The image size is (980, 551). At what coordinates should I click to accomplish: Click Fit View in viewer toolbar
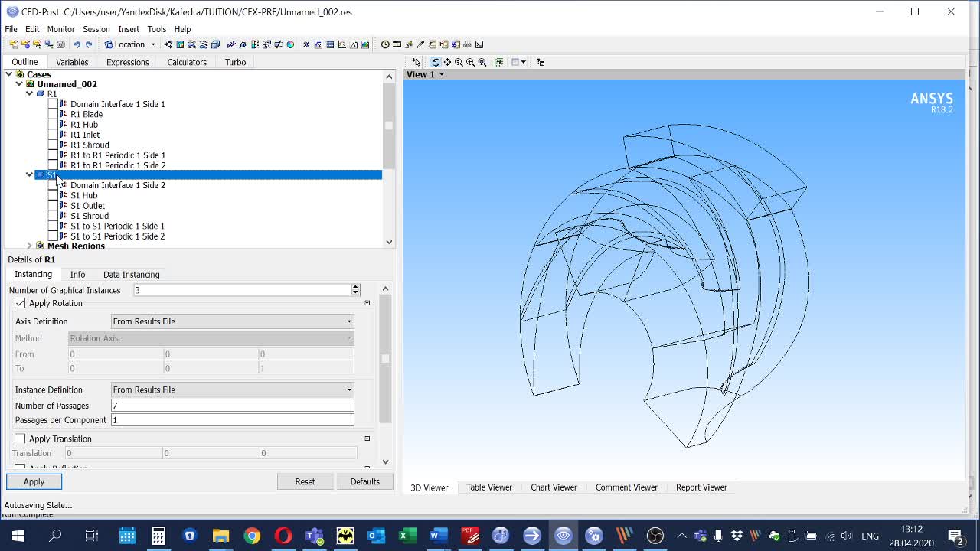(482, 62)
